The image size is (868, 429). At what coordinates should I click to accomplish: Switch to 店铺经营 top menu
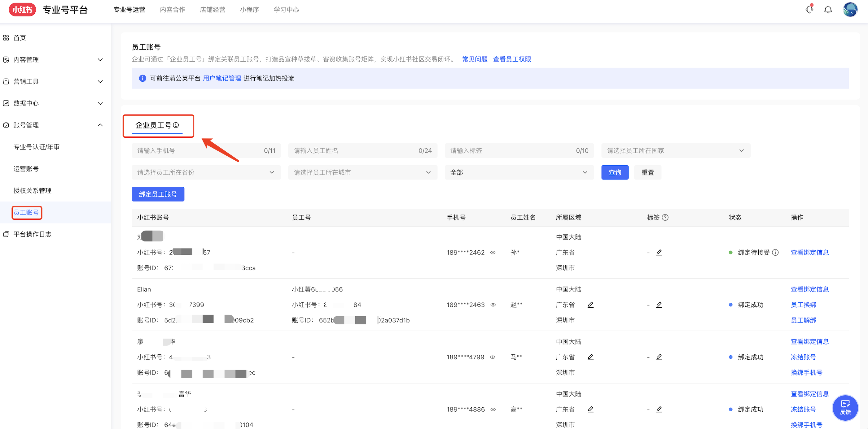[212, 9]
